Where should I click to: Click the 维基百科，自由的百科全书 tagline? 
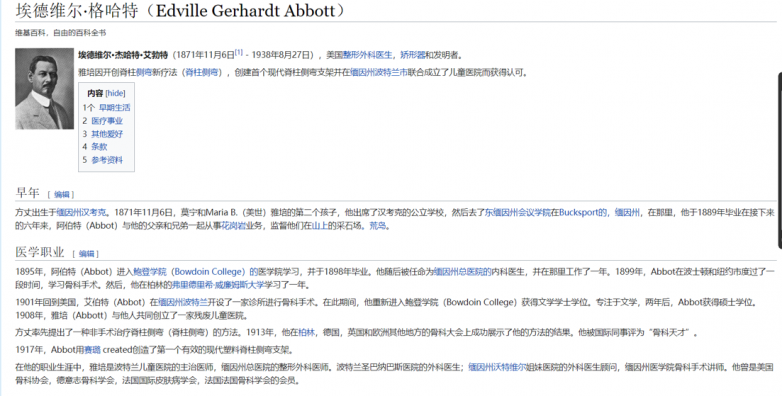60,33
